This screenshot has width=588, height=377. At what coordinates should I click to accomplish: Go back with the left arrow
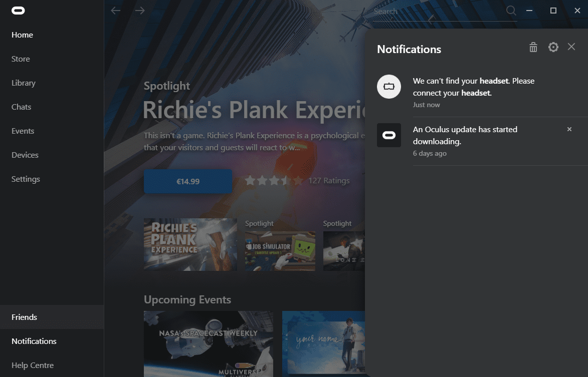click(115, 11)
